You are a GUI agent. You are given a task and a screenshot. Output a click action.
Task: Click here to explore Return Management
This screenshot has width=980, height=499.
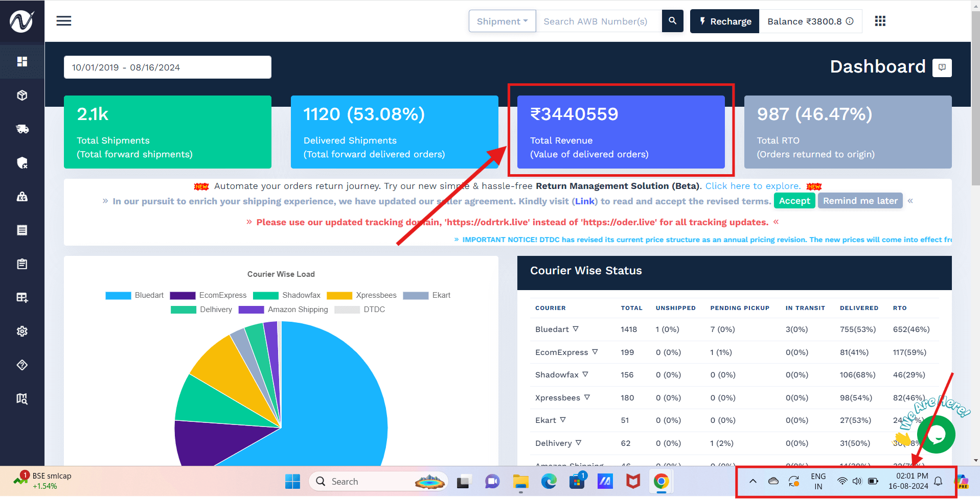tap(753, 186)
